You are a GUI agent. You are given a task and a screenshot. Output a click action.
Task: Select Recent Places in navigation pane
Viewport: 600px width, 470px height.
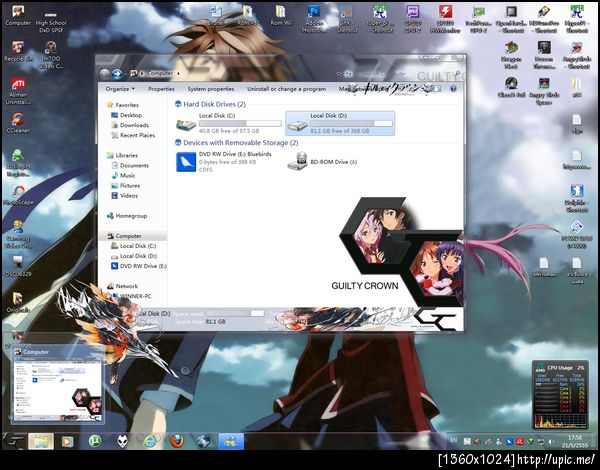137,135
